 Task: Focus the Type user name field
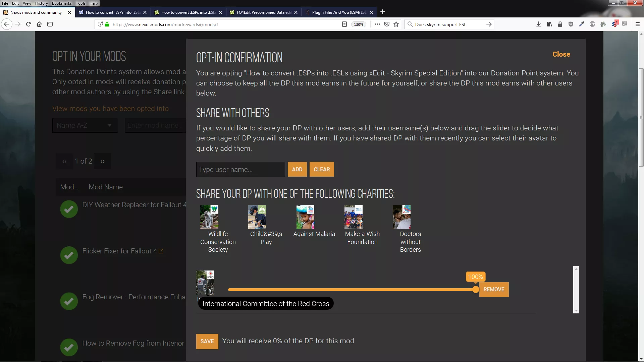pyautogui.click(x=240, y=169)
